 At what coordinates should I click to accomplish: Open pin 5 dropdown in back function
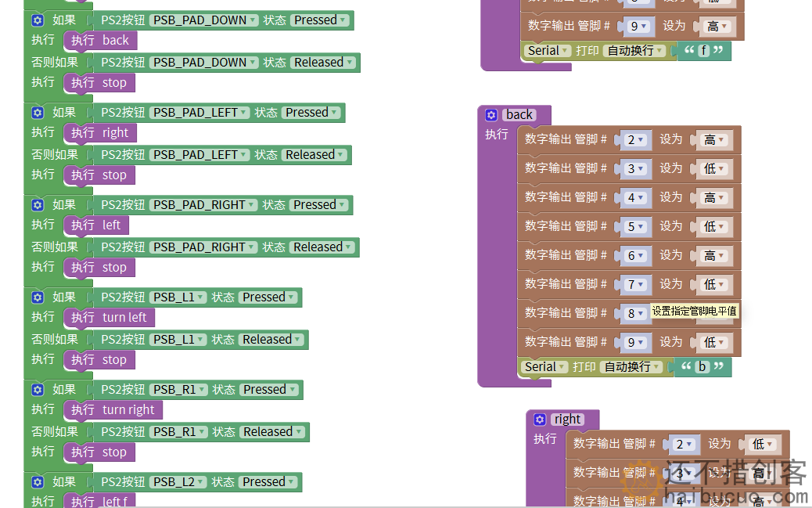click(x=636, y=226)
